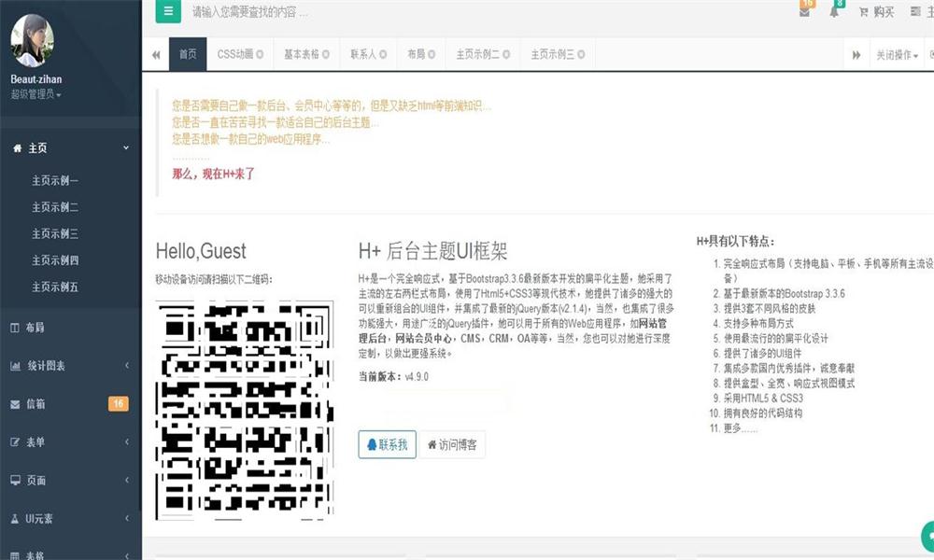Switch to the CSS动画 tab
Screen dimensions: 934x560
pos(240,54)
